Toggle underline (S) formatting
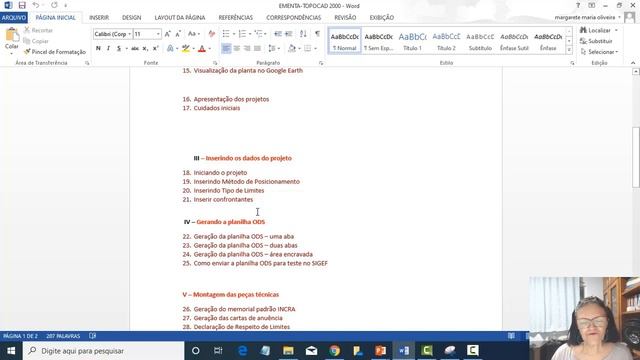The width and height of the screenshot is (640, 360). tap(119, 49)
